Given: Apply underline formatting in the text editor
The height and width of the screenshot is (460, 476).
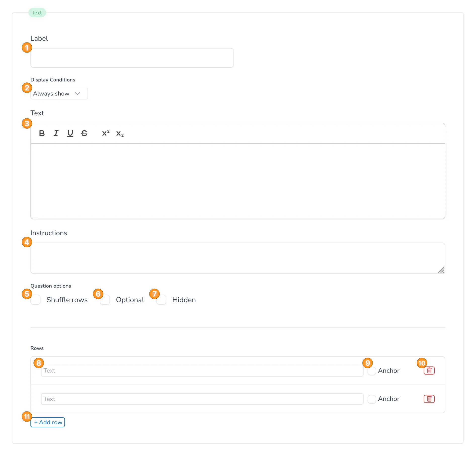Looking at the screenshot, I should pos(70,133).
